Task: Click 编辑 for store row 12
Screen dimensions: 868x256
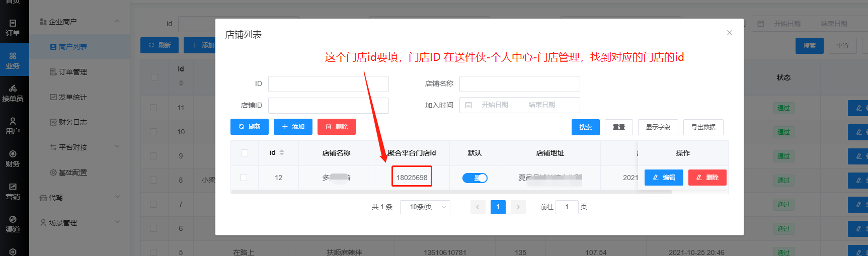Action: coord(664,178)
